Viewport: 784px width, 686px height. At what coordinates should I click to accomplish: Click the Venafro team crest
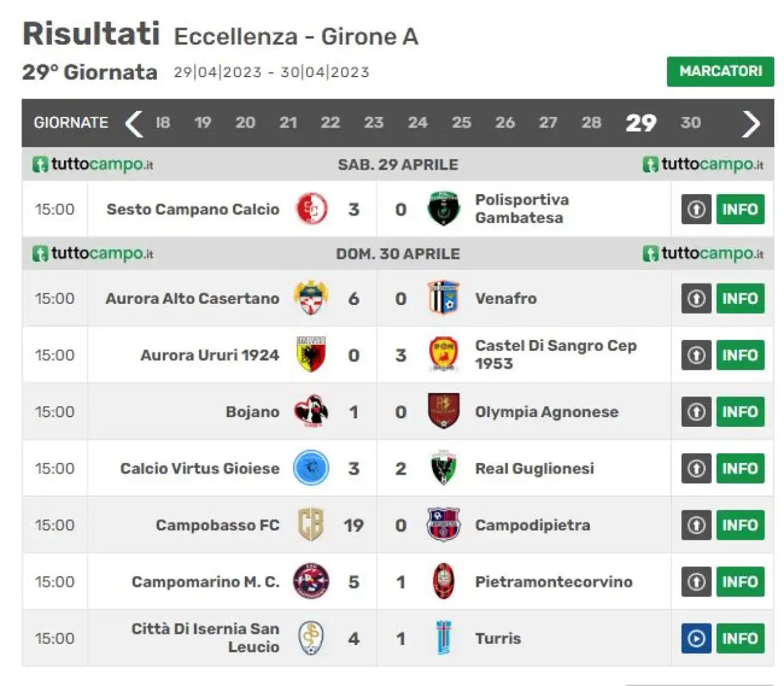pos(443,298)
